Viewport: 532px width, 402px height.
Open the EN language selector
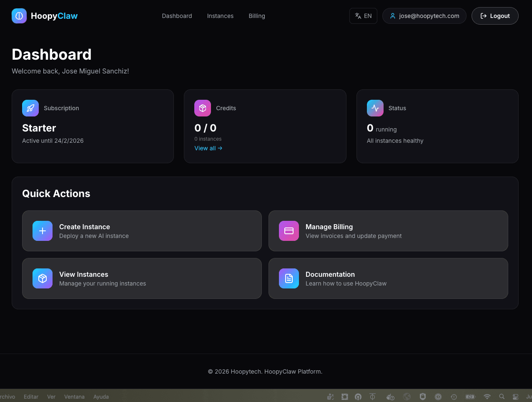pyautogui.click(x=363, y=15)
